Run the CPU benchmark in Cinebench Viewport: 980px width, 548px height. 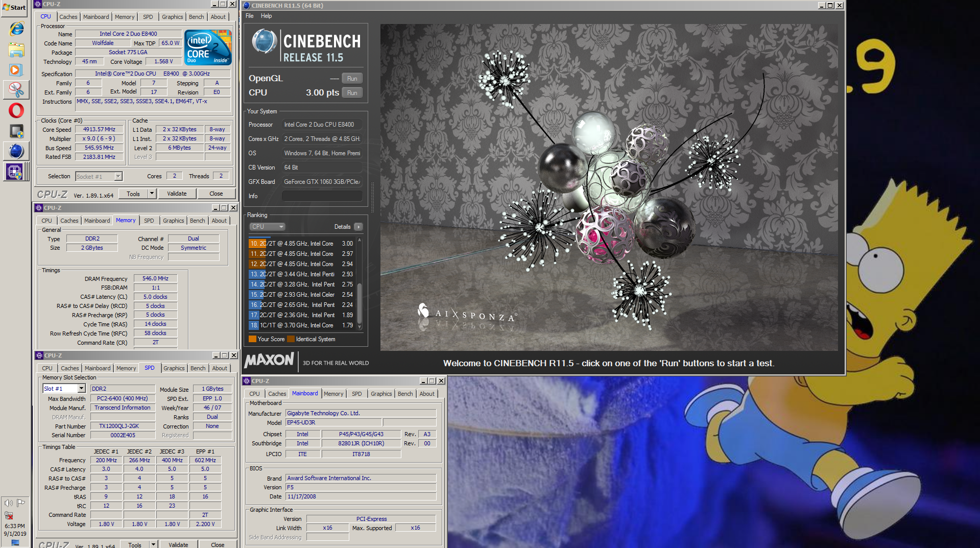coord(352,92)
